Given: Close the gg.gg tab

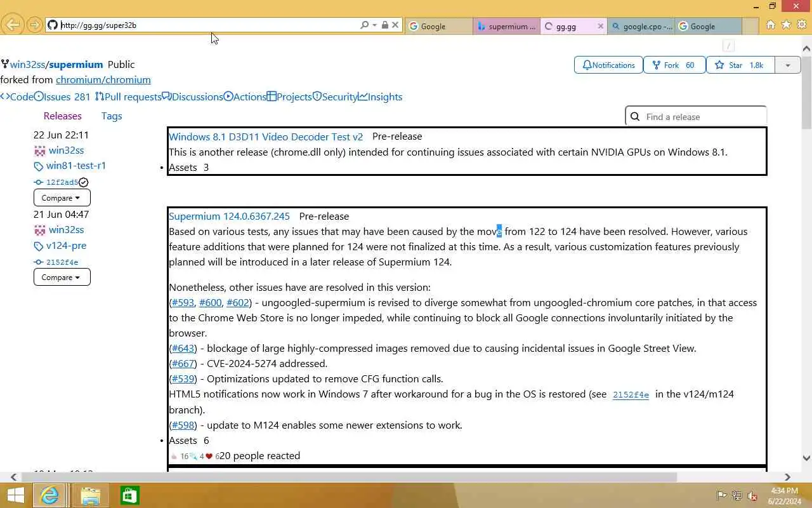Looking at the screenshot, I should (601, 26).
